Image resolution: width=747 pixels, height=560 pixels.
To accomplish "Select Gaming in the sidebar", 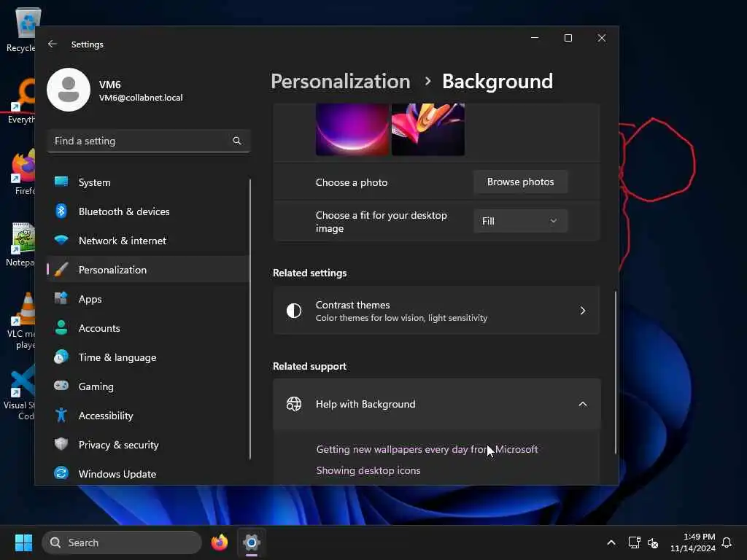I will pyautogui.click(x=148, y=386).
